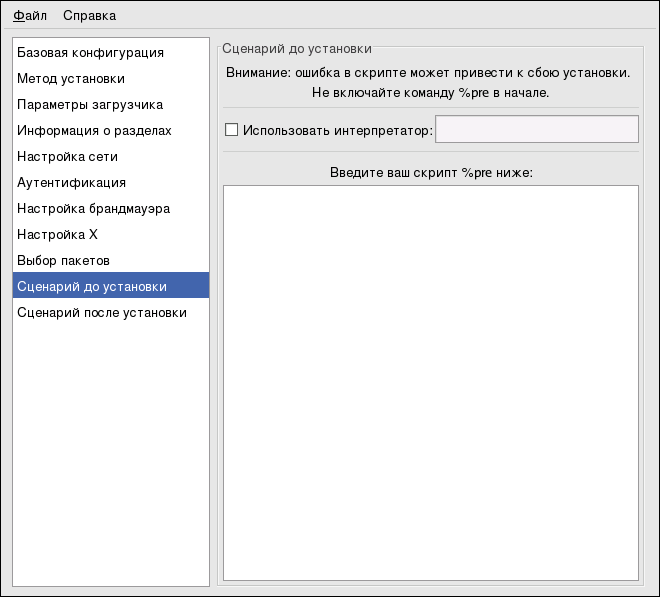Open the Справка menu
The width and height of the screenshot is (660, 597).
pyautogui.click(x=89, y=15)
